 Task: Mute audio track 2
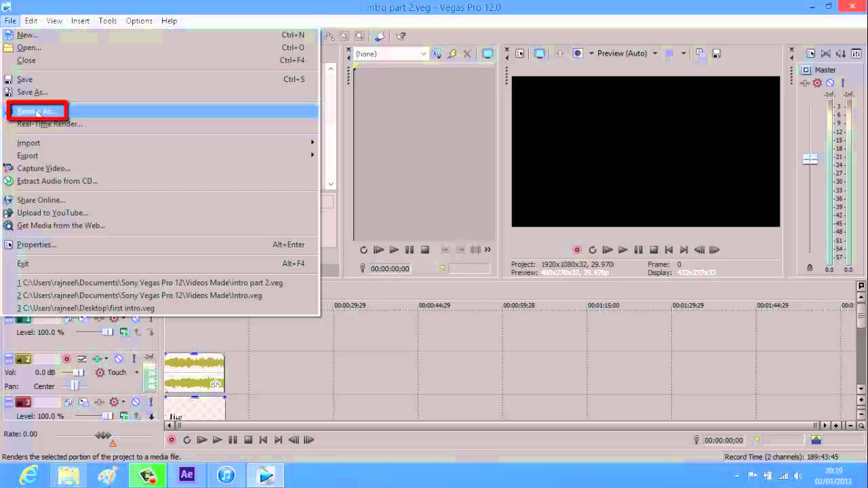119,359
